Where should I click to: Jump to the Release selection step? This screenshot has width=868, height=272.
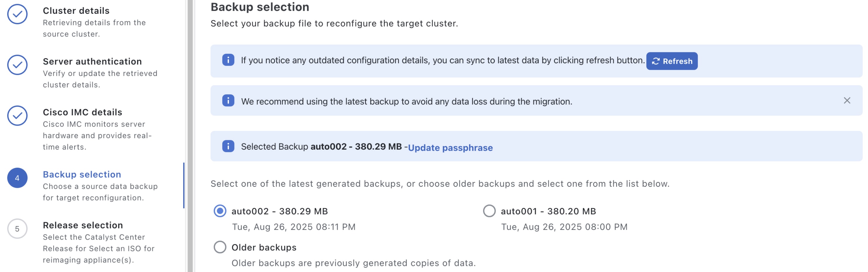pyautogui.click(x=83, y=225)
